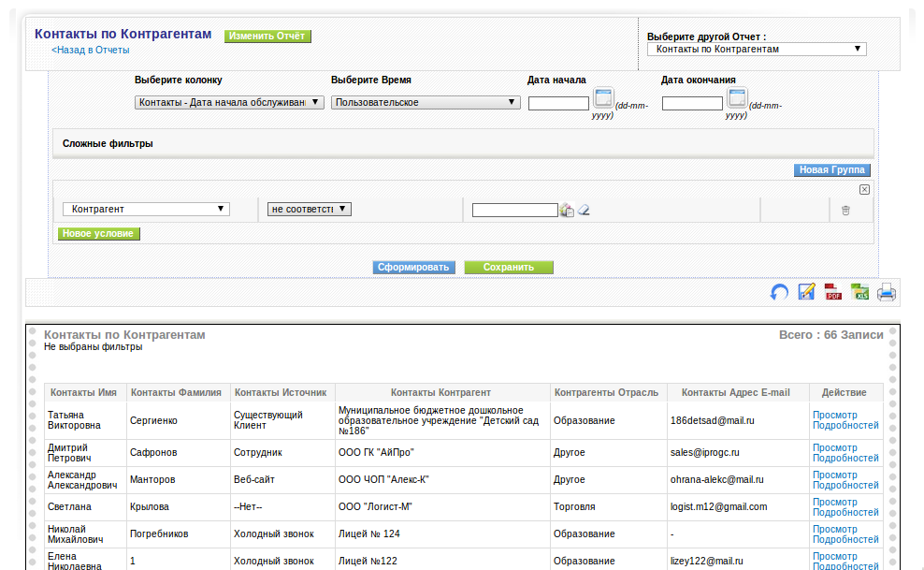
Task: Click the 'Сформировать' button
Action: [413, 268]
